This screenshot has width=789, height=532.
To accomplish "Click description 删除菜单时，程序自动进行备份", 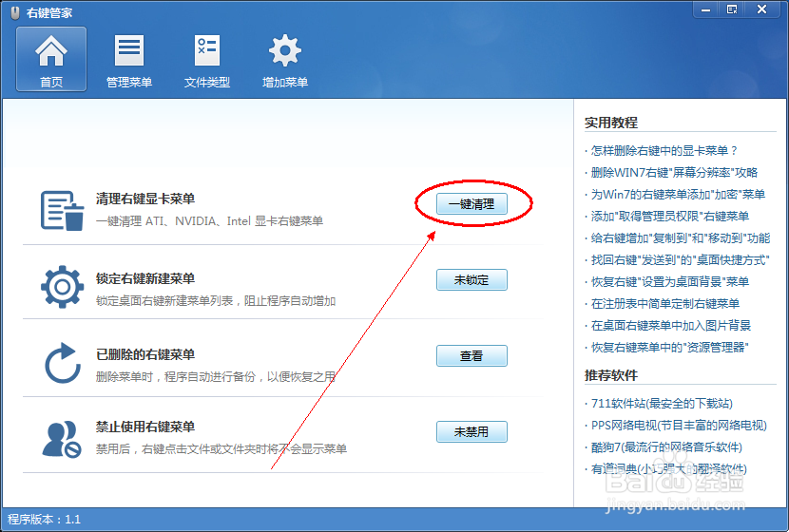I will coord(176,376).
